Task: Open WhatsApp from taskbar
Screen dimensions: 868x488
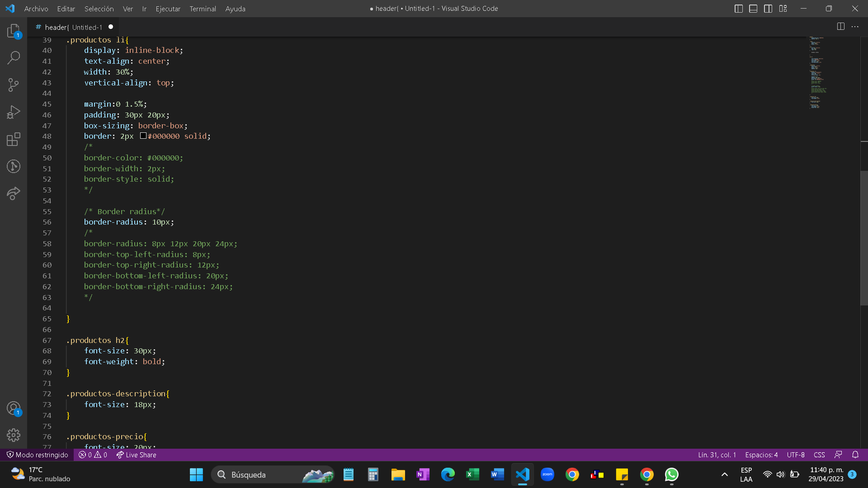Action: coord(672,474)
